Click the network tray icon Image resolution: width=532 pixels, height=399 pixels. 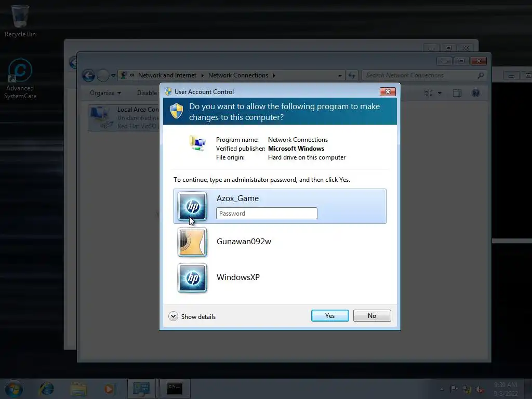(x=467, y=389)
